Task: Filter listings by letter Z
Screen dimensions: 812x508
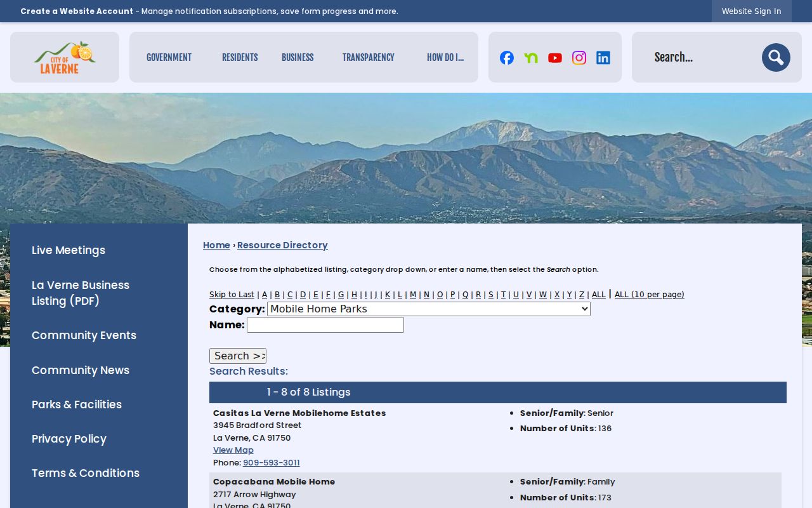Action: pyautogui.click(x=582, y=295)
